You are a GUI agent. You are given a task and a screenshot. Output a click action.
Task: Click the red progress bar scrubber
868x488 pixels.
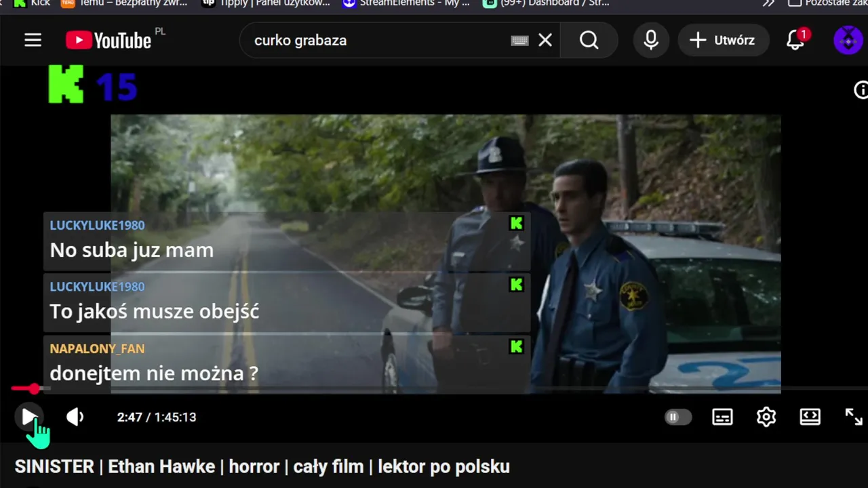[34, 388]
